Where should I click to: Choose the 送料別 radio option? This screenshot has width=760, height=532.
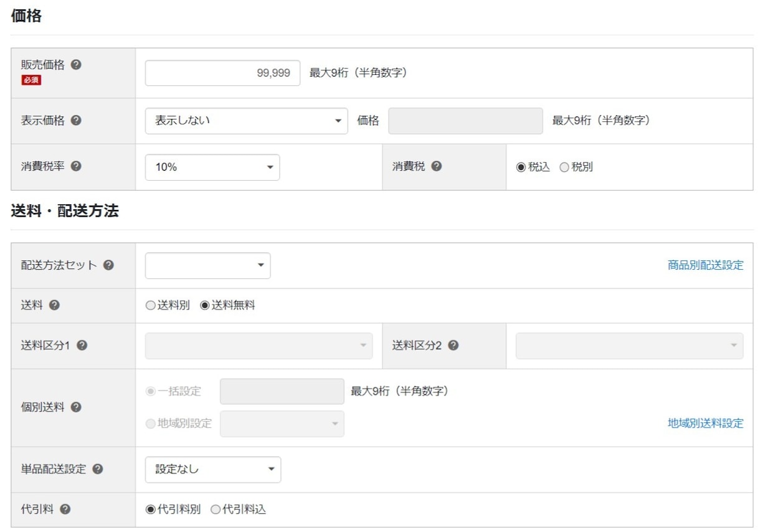click(150, 305)
